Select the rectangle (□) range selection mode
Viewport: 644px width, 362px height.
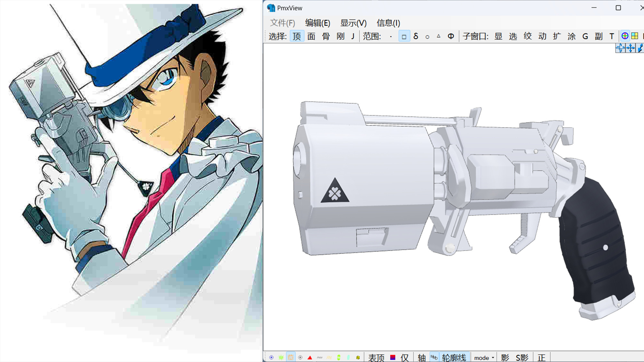tap(404, 36)
